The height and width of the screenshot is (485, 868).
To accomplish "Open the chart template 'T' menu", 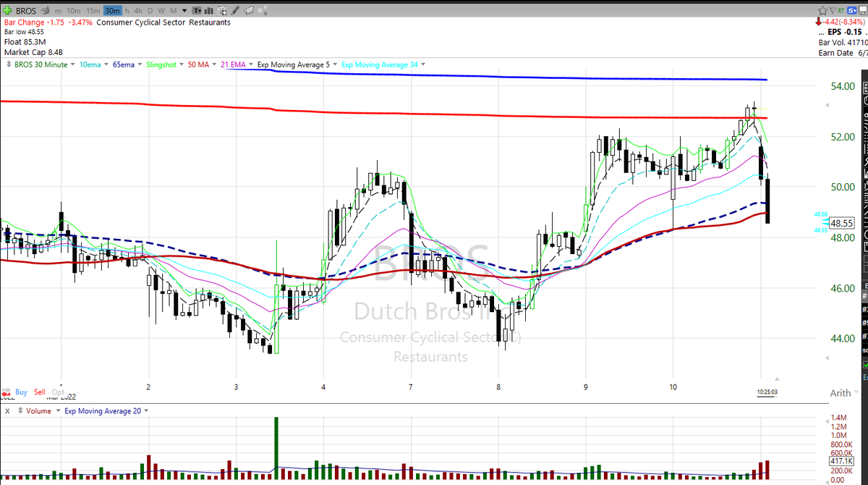I will [x=197, y=11].
